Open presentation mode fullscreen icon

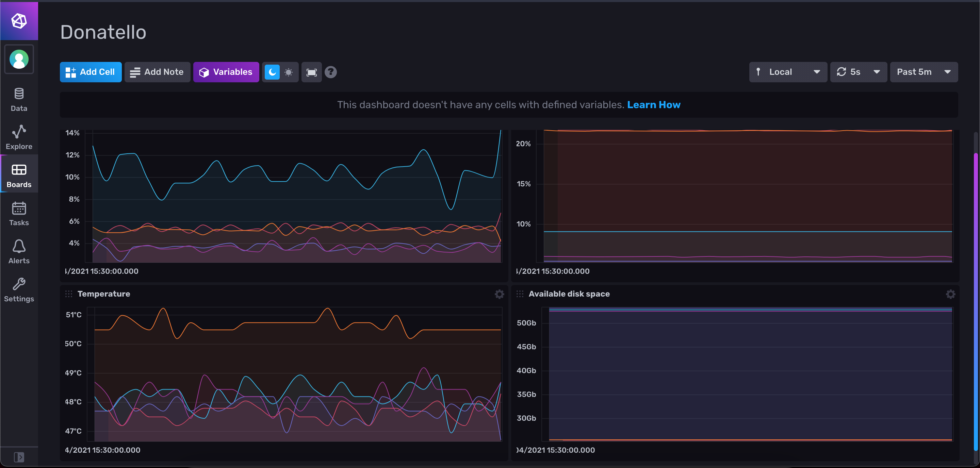coord(311,72)
